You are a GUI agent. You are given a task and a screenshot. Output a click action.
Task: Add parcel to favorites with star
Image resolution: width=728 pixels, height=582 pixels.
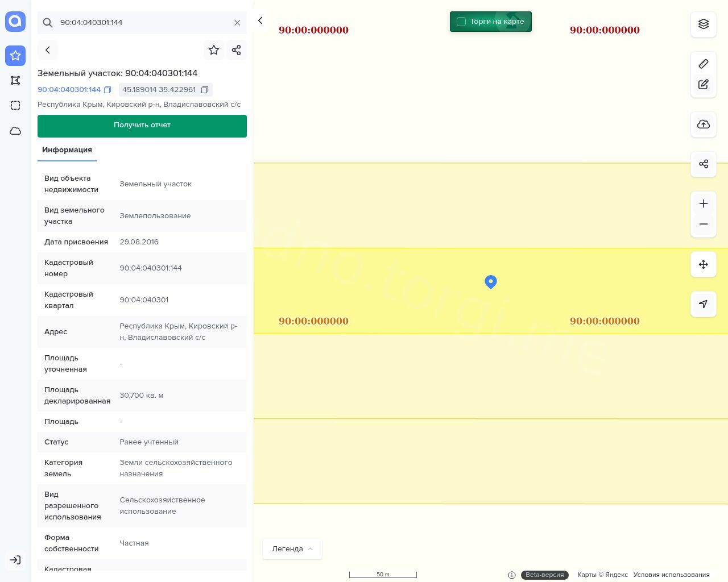pyautogui.click(x=214, y=50)
